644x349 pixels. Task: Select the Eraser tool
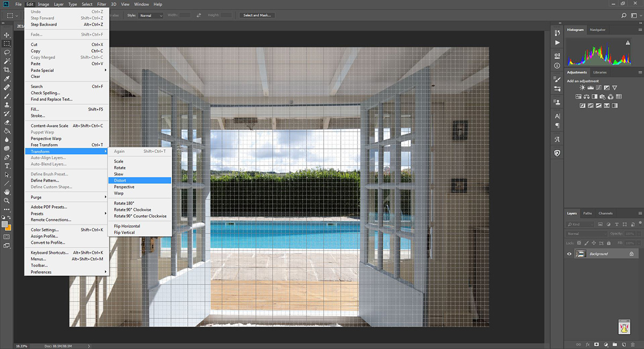[x=7, y=122]
